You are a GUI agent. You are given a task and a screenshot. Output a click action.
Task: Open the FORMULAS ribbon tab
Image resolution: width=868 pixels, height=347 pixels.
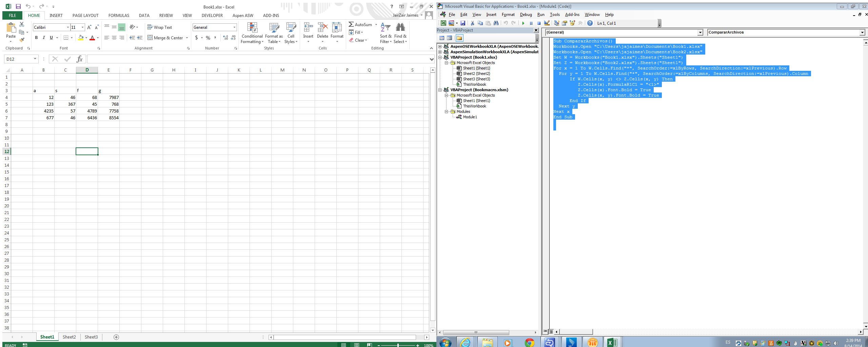(119, 15)
